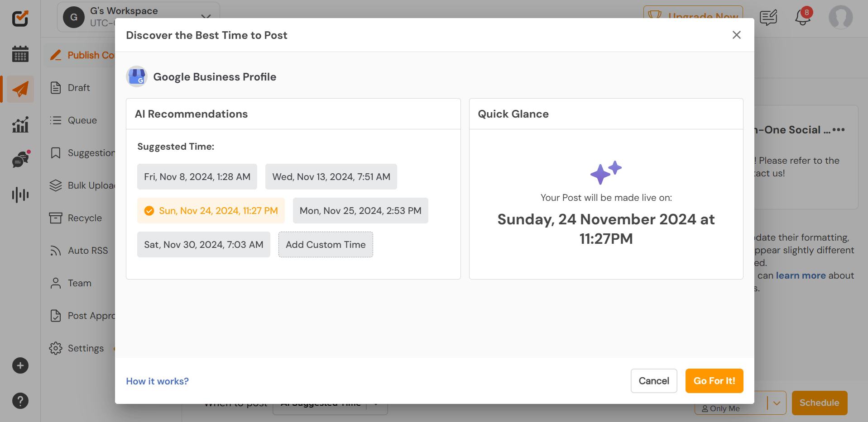The width and height of the screenshot is (868, 422).
Task: Follow the learn more link
Action: [x=801, y=275]
